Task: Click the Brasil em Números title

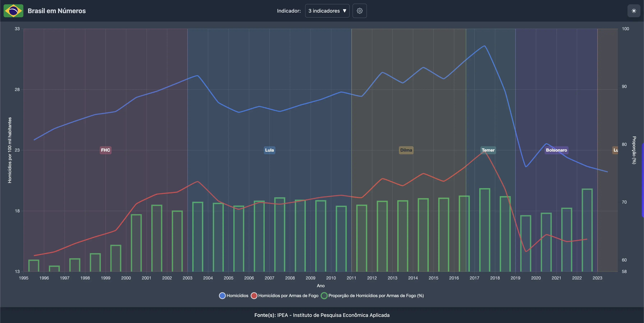Action: [56, 11]
